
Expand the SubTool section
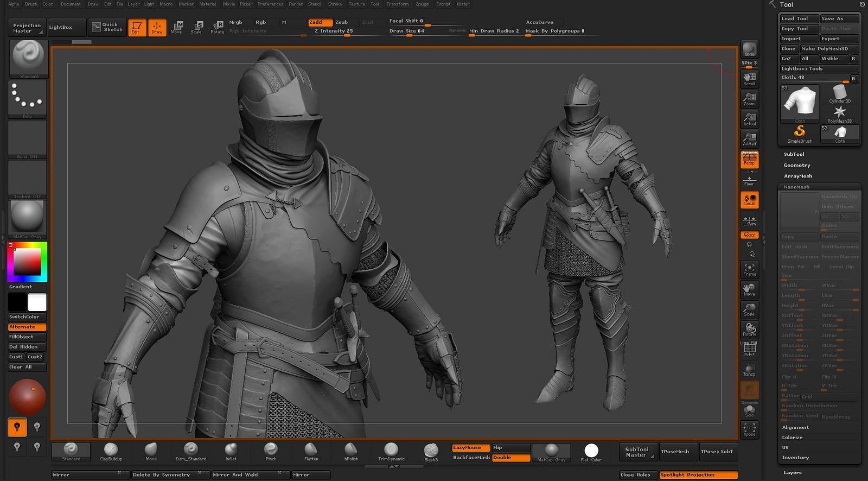point(794,154)
